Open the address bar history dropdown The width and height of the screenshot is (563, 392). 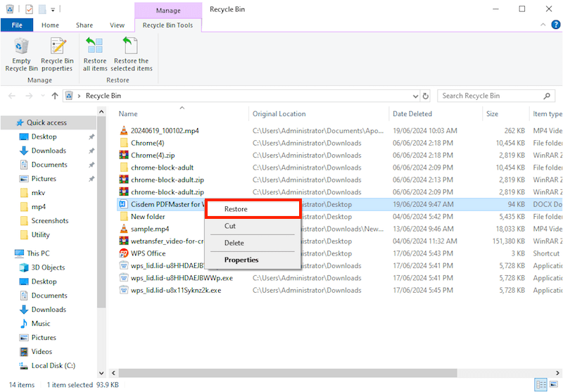coord(415,96)
